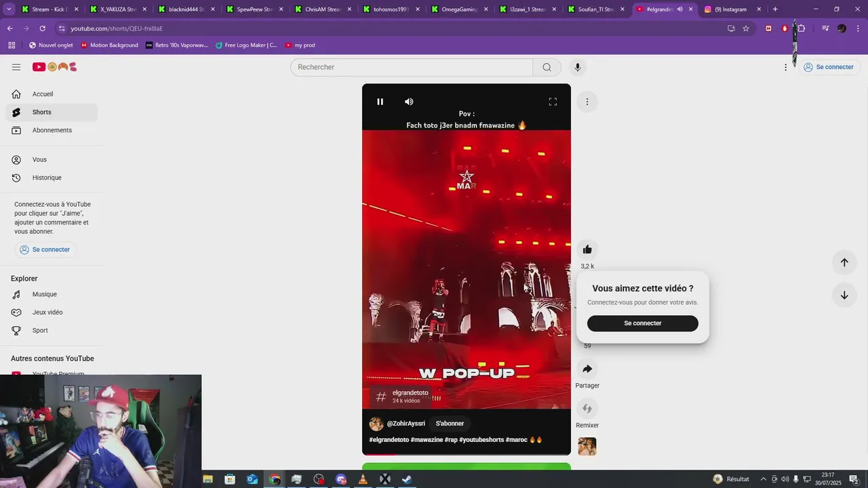Open Vous in the sidebar
868x488 pixels.
point(52,160)
